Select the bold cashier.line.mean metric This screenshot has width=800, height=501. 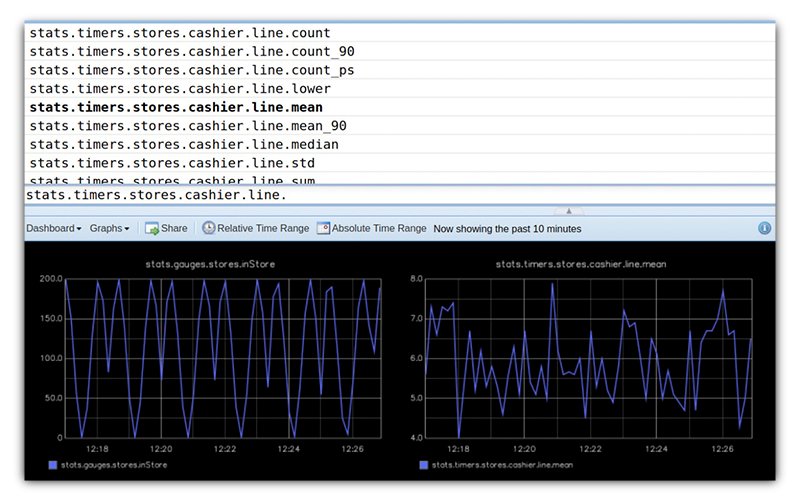click(176, 107)
